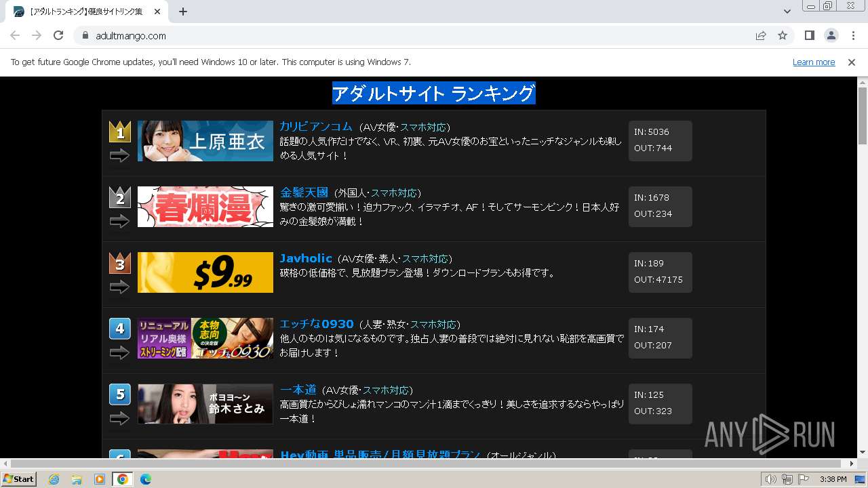Open Windows Media Player from taskbar

(100, 479)
